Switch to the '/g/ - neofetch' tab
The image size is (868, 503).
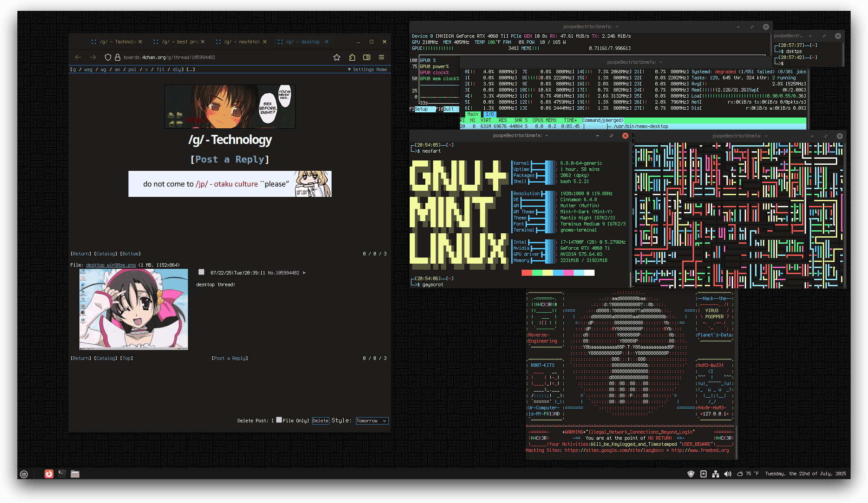[x=241, y=42]
